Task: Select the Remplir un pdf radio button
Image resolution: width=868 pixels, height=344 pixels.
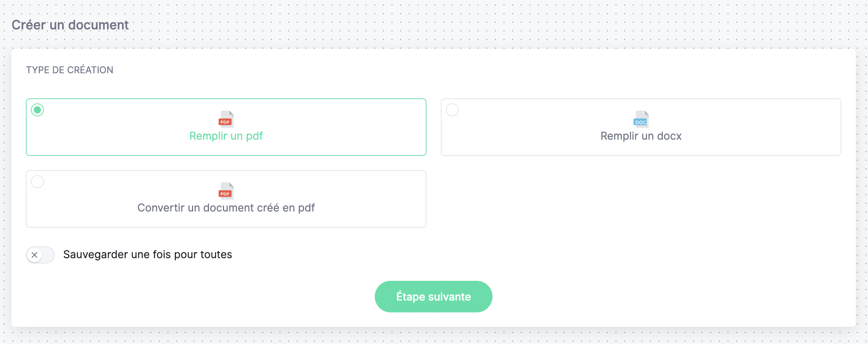Action: pyautogui.click(x=37, y=110)
